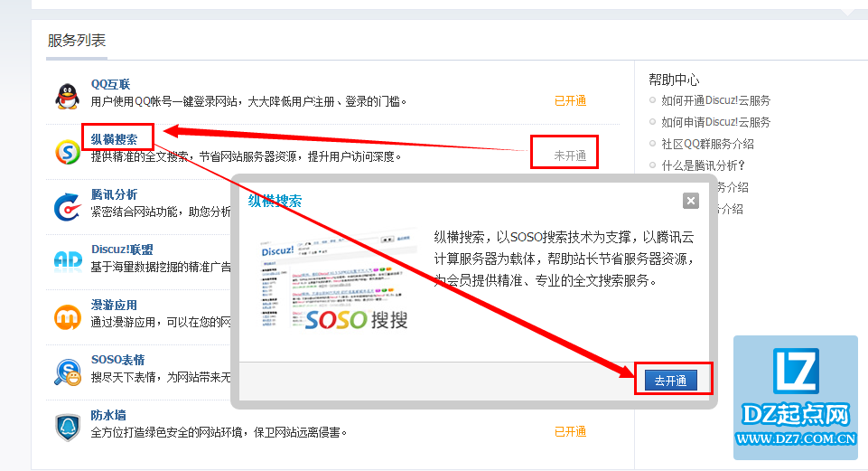
Task: Click the 腾讯分析 analytics icon
Action: (68, 207)
